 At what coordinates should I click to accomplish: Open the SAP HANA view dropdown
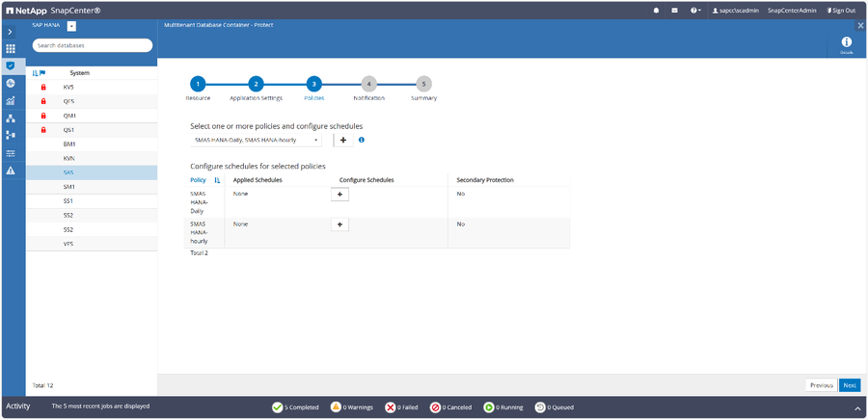72,26
